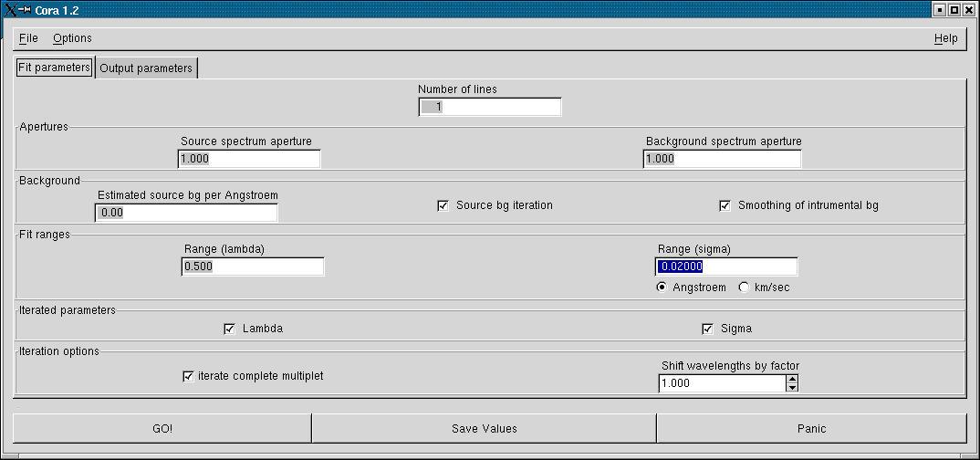The width and height of the screenshot is (980, 460).
Task: Open the Options menu
Action: 72,38
